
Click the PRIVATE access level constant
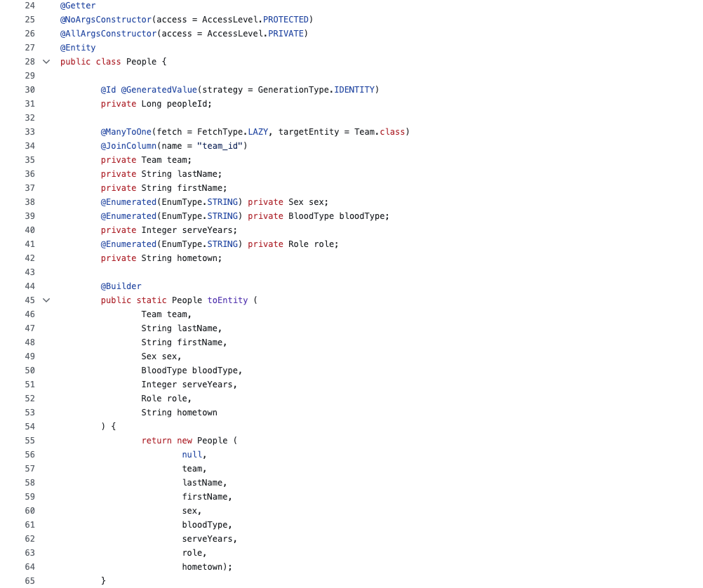[286, 34]
